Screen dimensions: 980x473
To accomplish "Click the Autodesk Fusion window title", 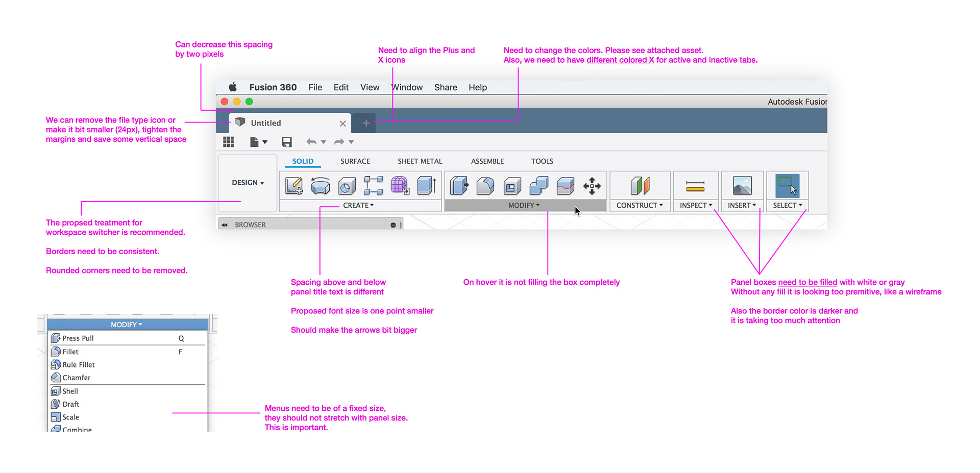I will click(797, 102).
